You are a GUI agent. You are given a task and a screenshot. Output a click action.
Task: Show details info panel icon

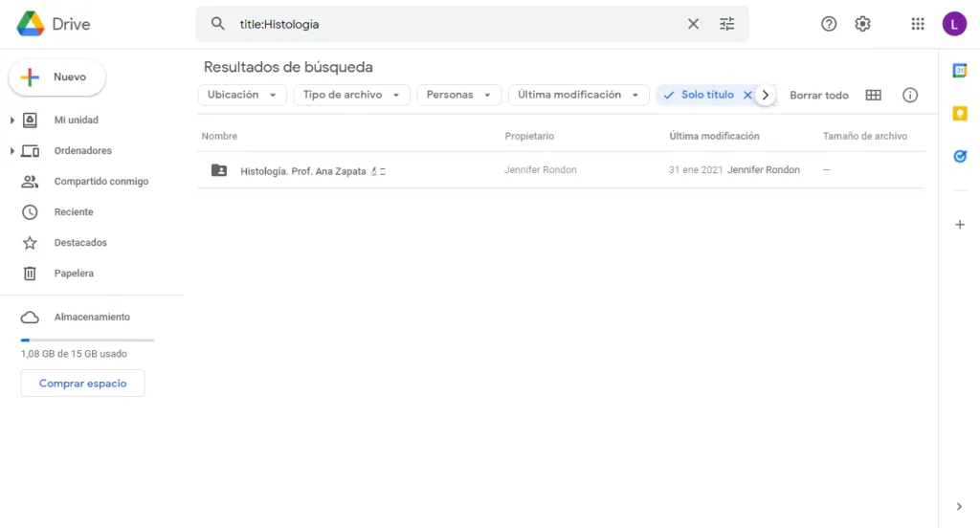910,95
